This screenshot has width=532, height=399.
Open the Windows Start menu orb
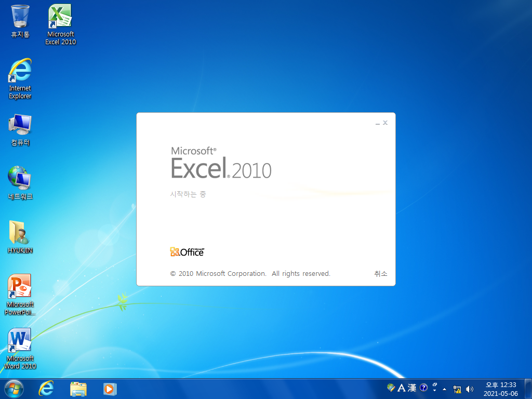click(x=14, y=389)
